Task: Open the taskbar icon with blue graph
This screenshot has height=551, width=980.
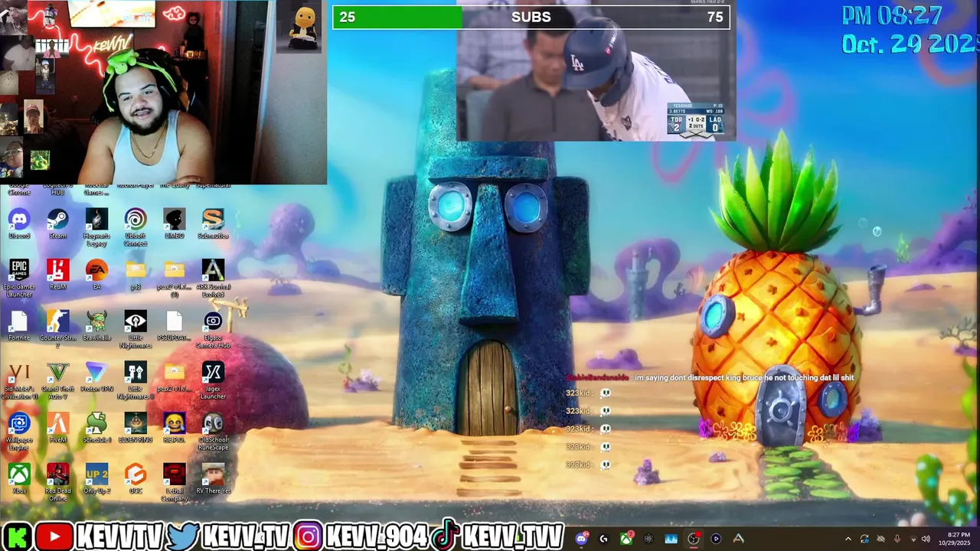Action: (x=671, y=539)
